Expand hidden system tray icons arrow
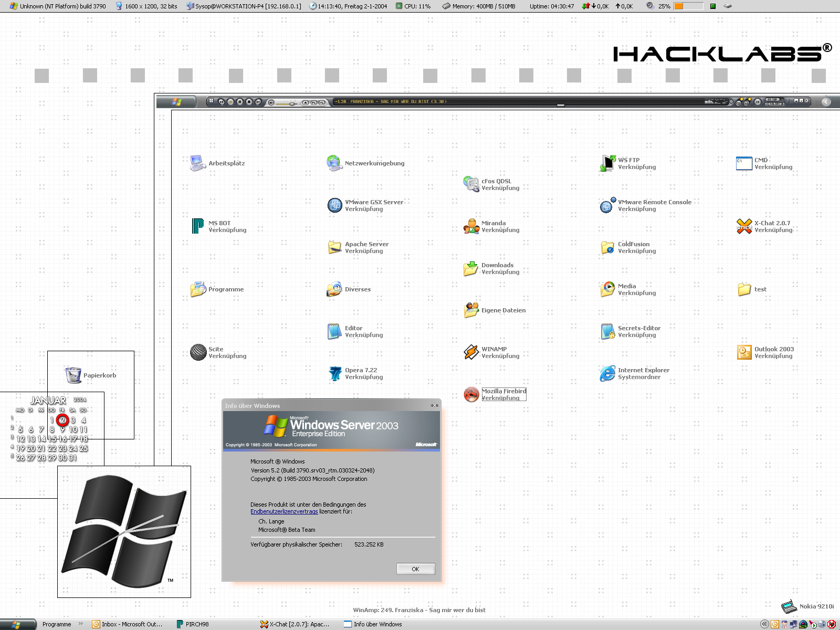The image size is (840, 630). 764,624
